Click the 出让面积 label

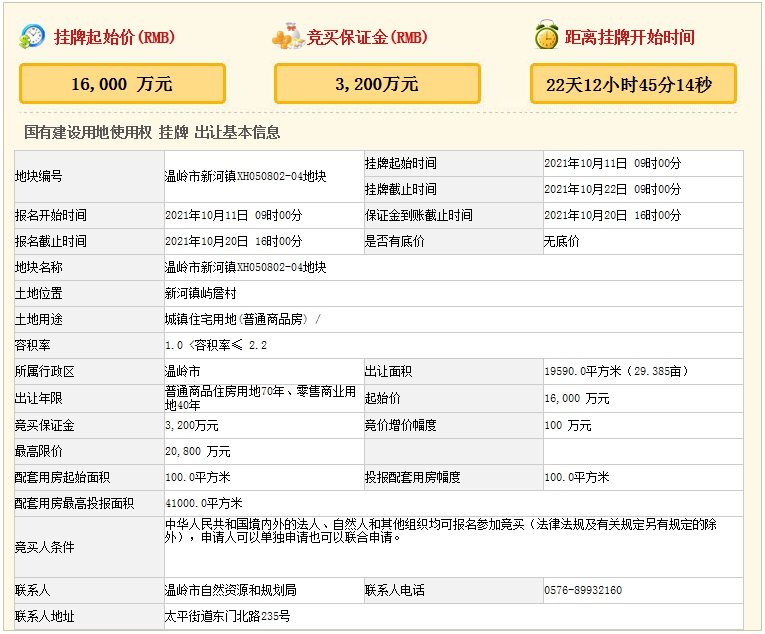(x=388, y=371)
